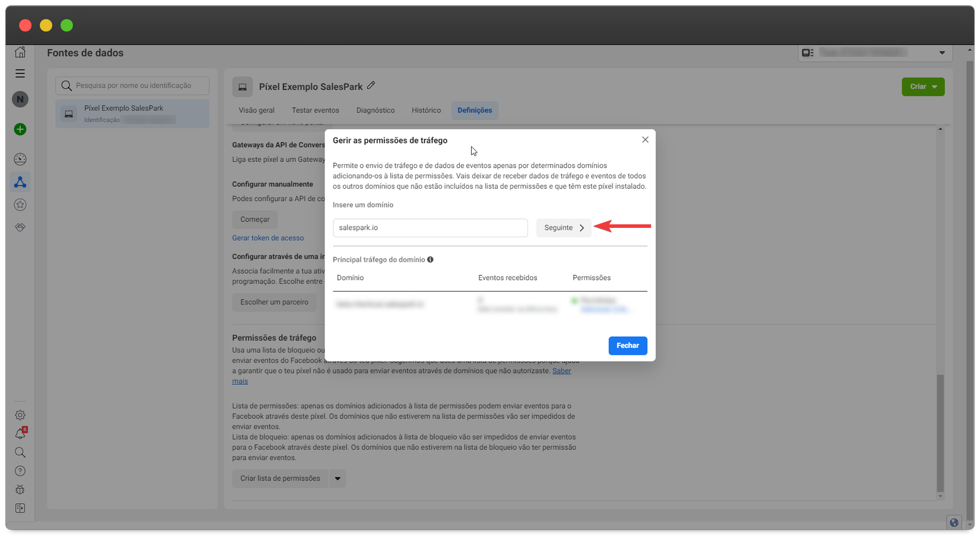This screenshot has height=535, width=980.
Task: Open the settings gear in sidebar
Action: [x=20, y=415]
